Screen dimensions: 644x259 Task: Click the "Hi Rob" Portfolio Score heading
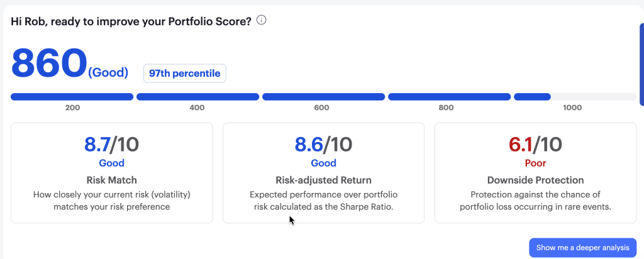tap(131, 21)
